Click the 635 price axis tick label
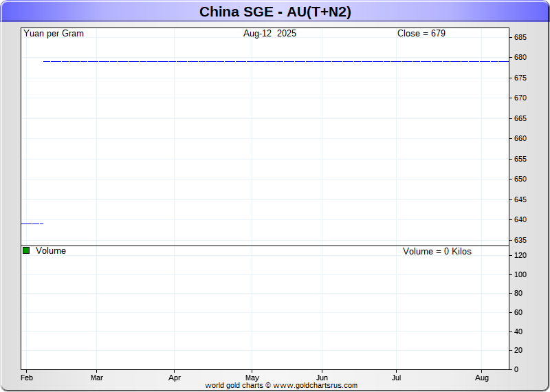The height and width of the screenshot is (392, 550). click(520, 240)
